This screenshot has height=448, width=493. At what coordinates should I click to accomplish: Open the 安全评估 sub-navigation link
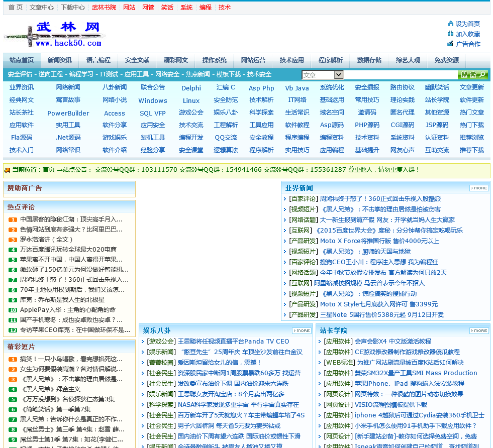(20, 74)
